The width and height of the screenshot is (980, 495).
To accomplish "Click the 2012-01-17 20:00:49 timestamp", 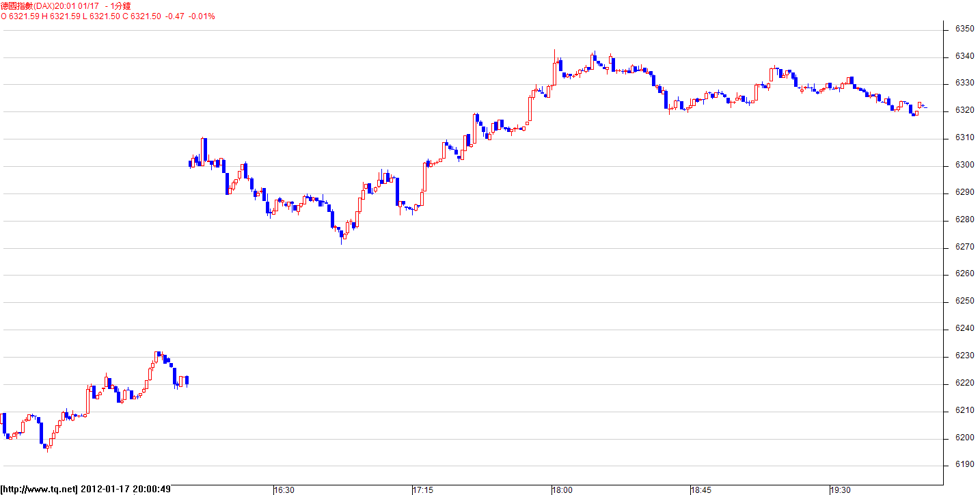I will pyautogui.click(x=126, y=490).
